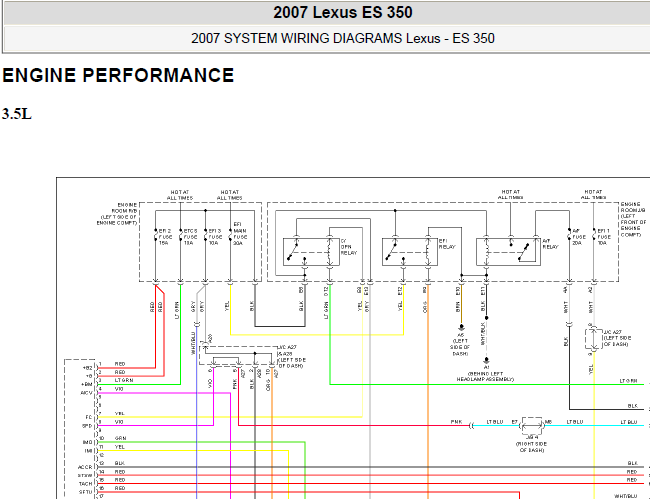Click the "2007 Lexus ES 350" title
The width and height of the screenshot is (650, 499).
pyautogui.click(x=343, y=12)
